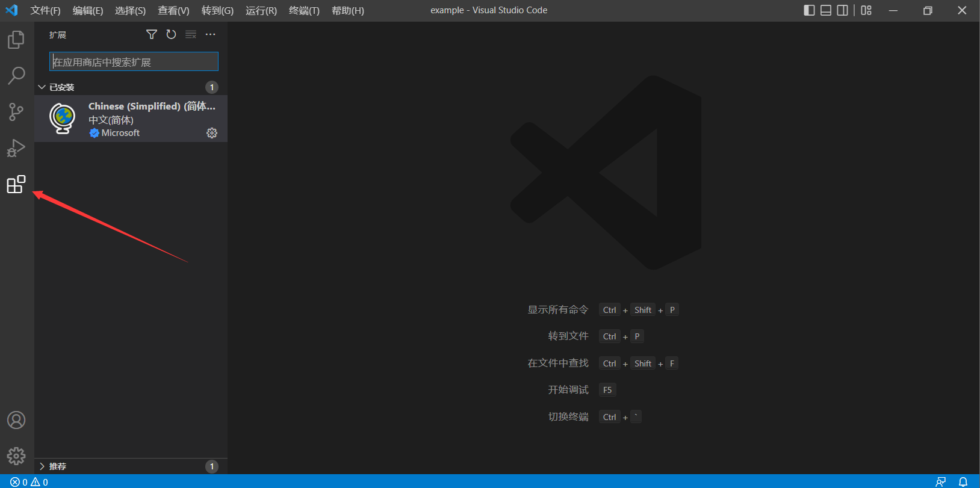Open the Run and Debug view

coord(16,148)
